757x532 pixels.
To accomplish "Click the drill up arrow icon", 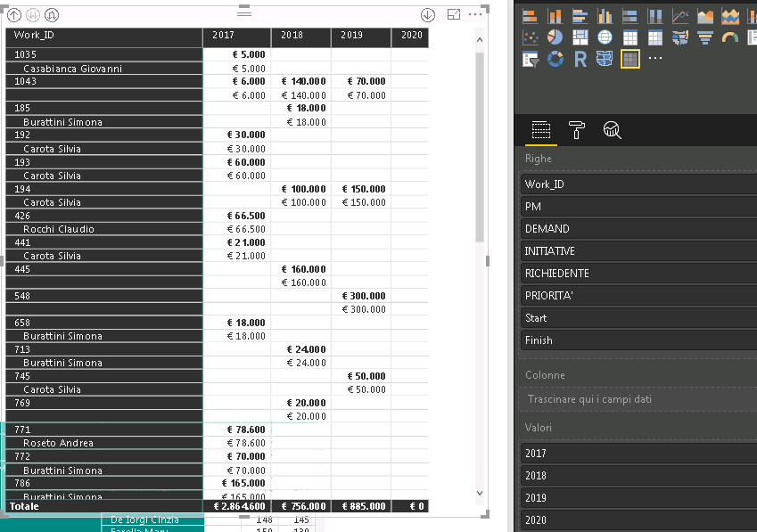I will pos(14,15).
